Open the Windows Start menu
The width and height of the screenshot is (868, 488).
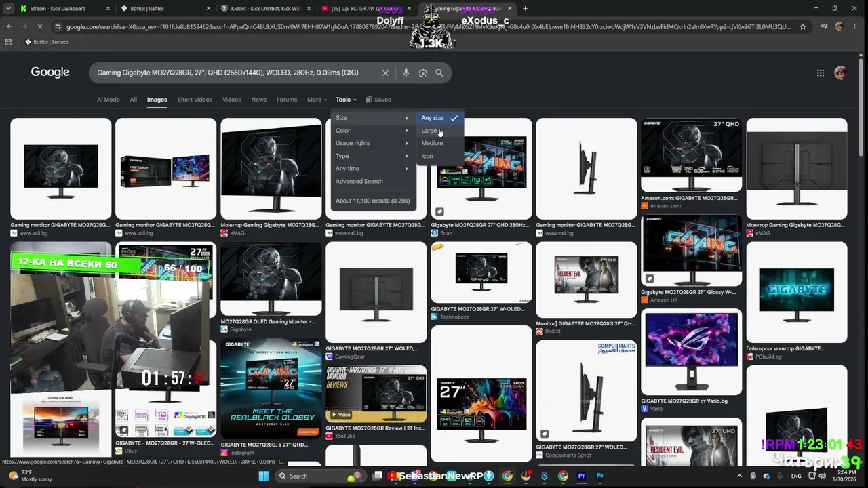(264, 476)
